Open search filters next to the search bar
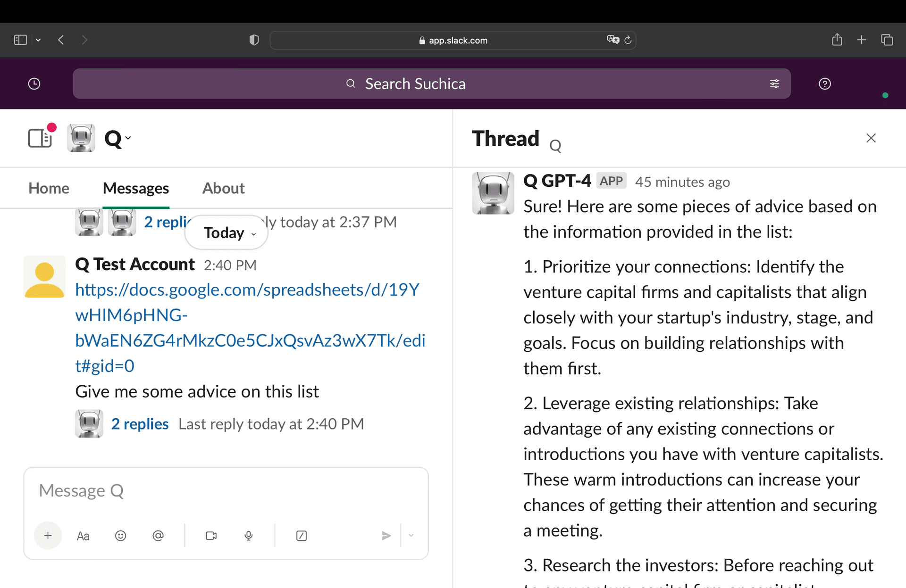This screenshot has height=588, width=906. (774, 83)
